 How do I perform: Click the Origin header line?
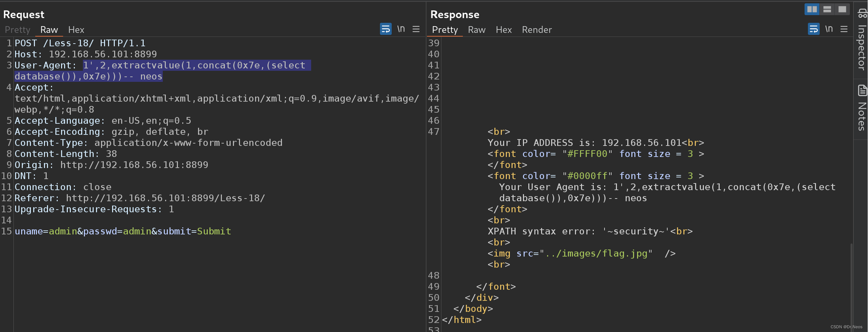pos(111,165)
